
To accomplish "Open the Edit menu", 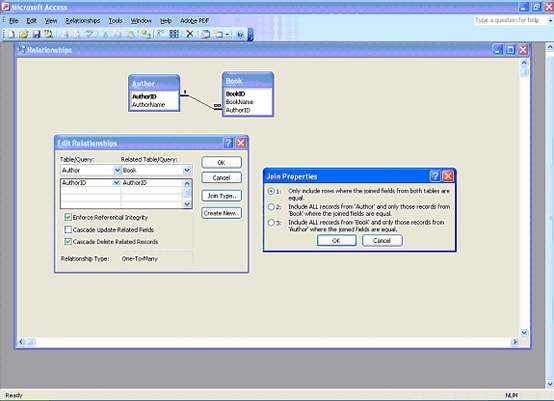I will (31, 21).
